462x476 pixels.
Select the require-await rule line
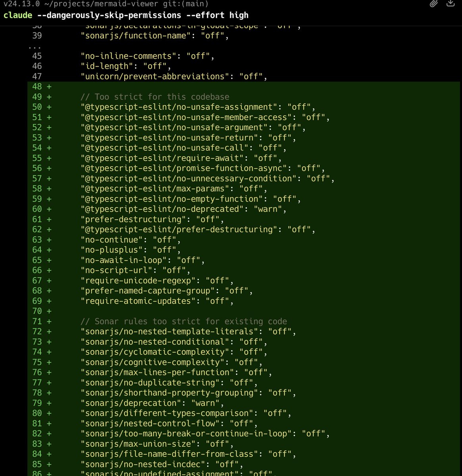(181, 158)
